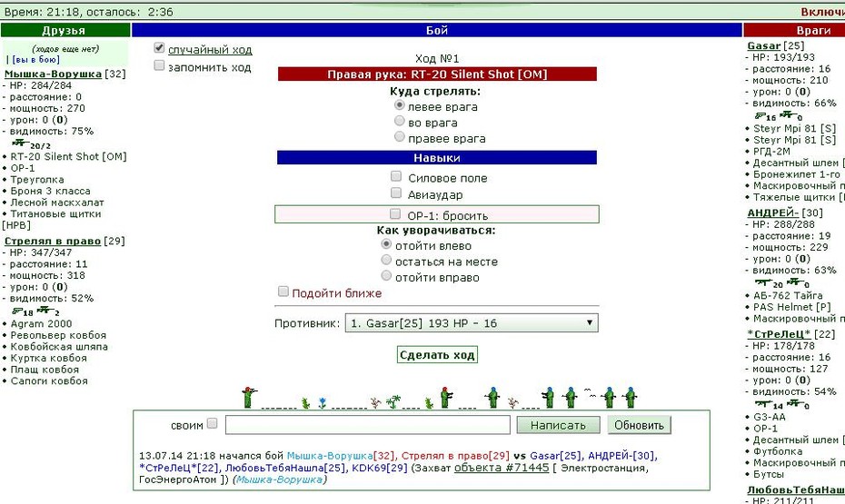The image size is (845, 504).
Task: Click the Agram 2000 item
Action: pos(41,323)
